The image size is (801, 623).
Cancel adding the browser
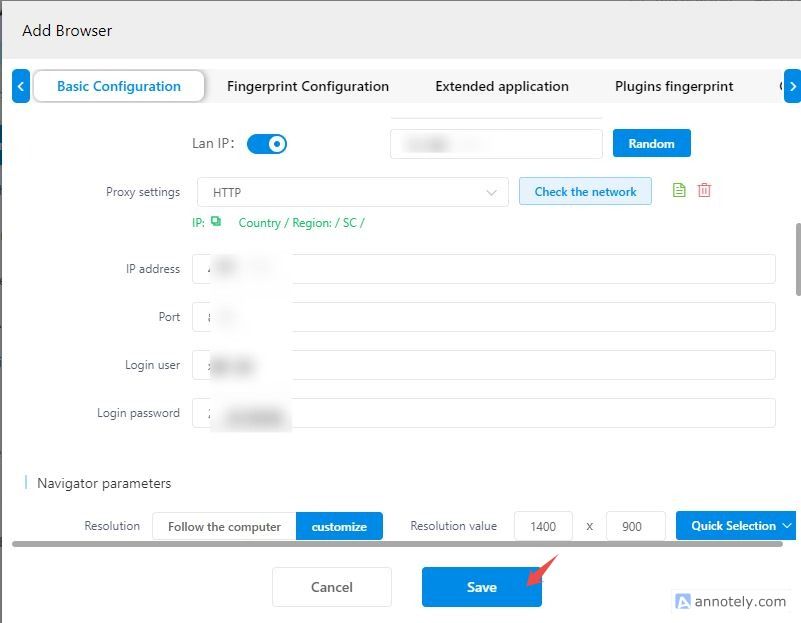click(332, 587)
